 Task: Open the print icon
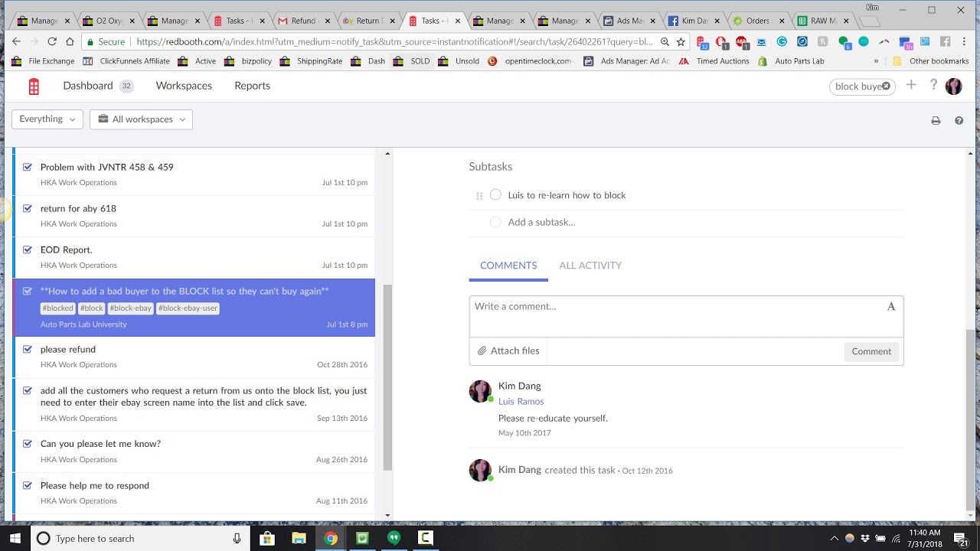936,121
